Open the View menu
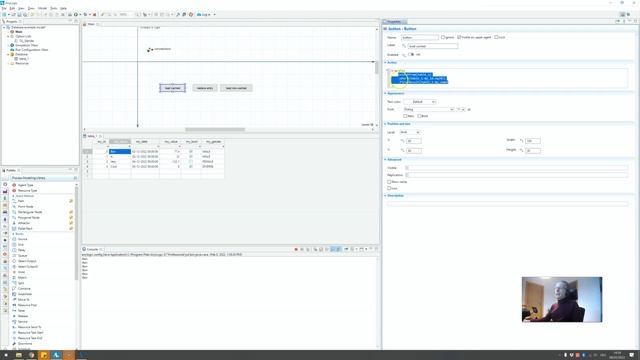 21,8
